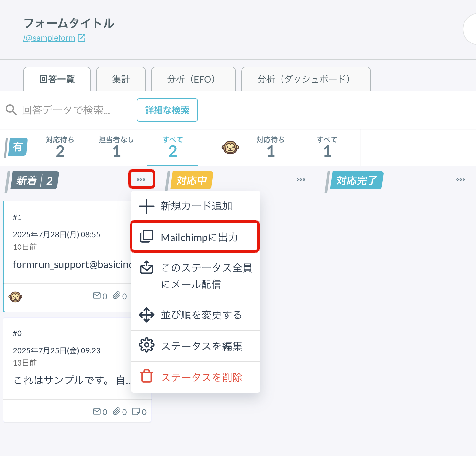Click formrun_support email text on card #1
Screen dimensions: 476x456
[72, 265]
